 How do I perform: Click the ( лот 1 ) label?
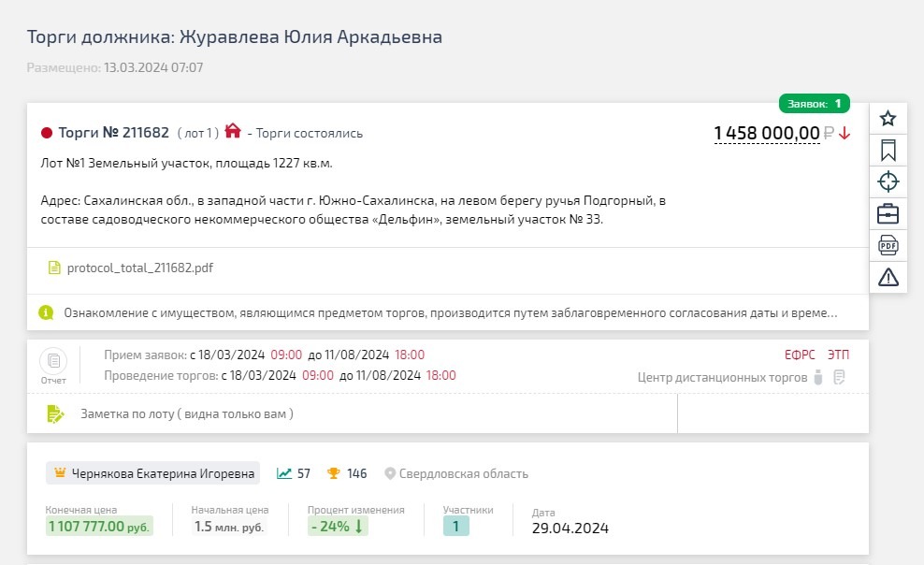(x=198, y=133)
